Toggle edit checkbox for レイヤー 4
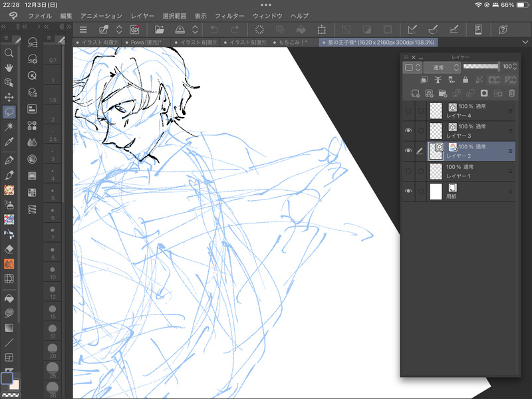 click(421, 111)
